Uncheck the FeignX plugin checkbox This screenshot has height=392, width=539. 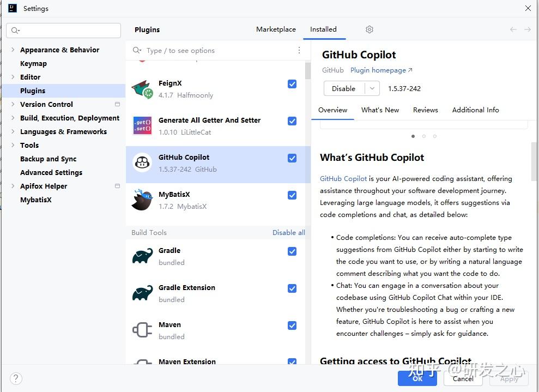[x=292, y=84]
